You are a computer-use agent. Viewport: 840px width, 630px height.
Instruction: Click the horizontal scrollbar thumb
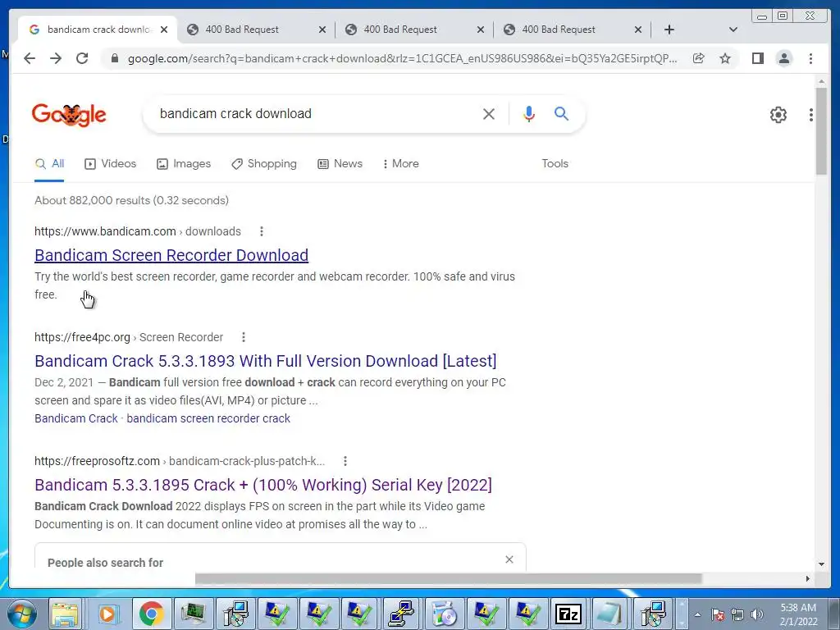[x=449, y=578]
